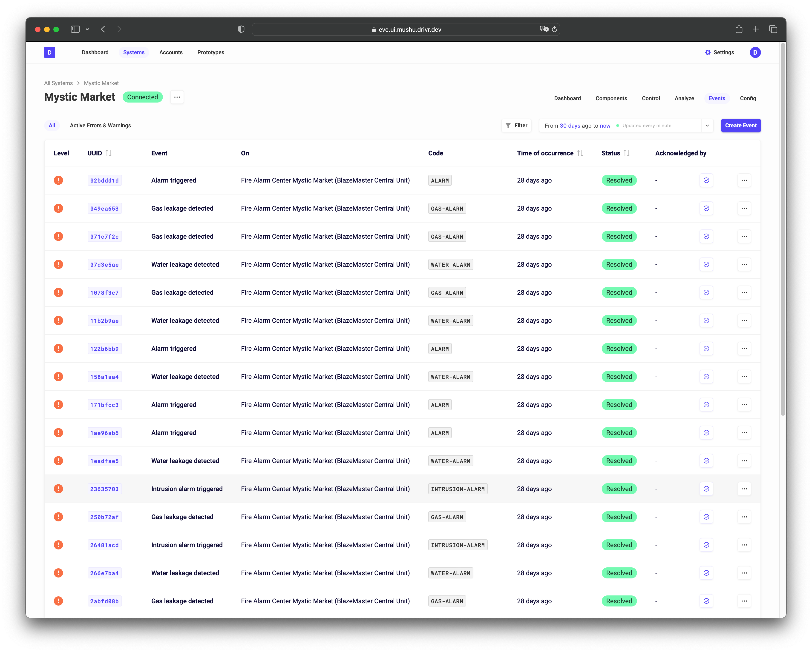Switch to the Components tab
Viewport: 812px width, 652px height.
pyautogui.click(x=611, y=98)
